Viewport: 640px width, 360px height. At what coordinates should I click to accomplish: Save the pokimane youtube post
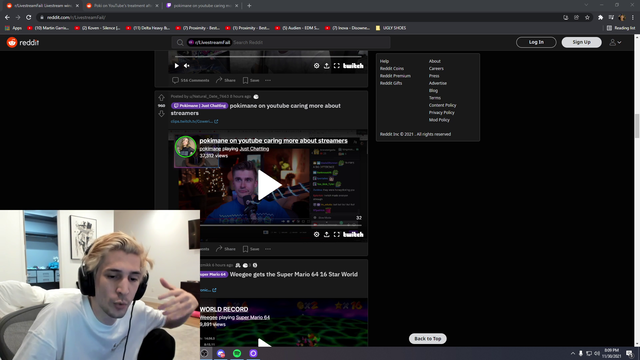[251, 249]
